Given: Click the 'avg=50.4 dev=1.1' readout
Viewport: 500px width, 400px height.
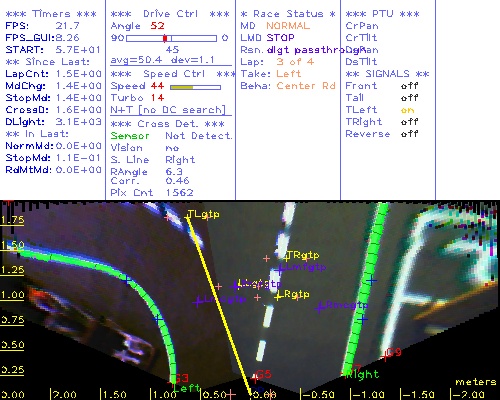Looking at the screenshot, I should 162,60.
